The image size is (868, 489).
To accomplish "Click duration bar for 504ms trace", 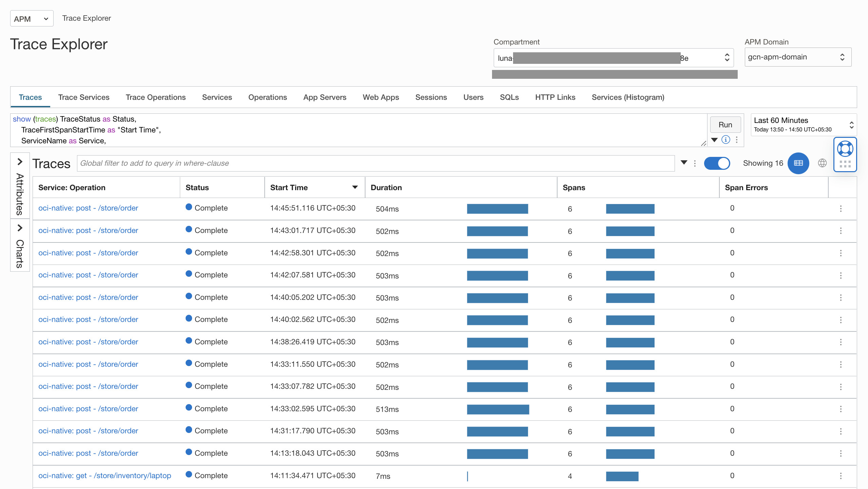I will pyautogui.click(x=497, y=209).
